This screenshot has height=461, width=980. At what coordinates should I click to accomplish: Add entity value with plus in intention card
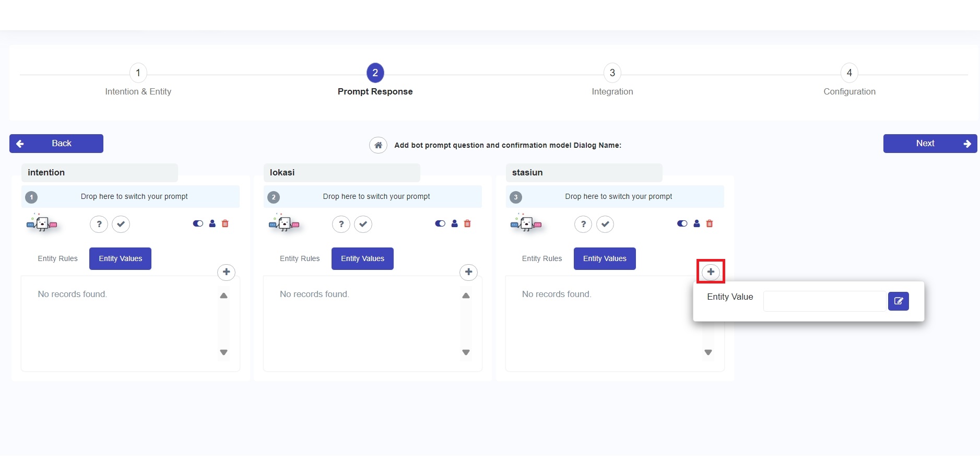226,272
